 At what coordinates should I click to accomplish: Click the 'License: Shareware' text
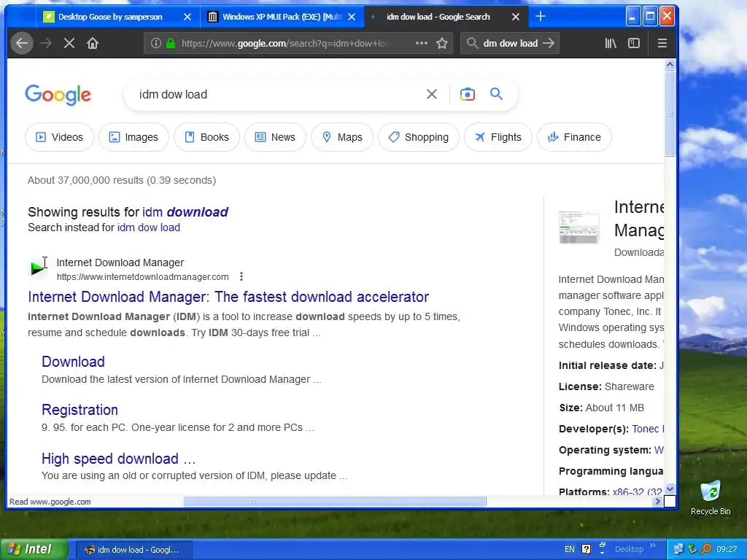[x=606, y=386]
